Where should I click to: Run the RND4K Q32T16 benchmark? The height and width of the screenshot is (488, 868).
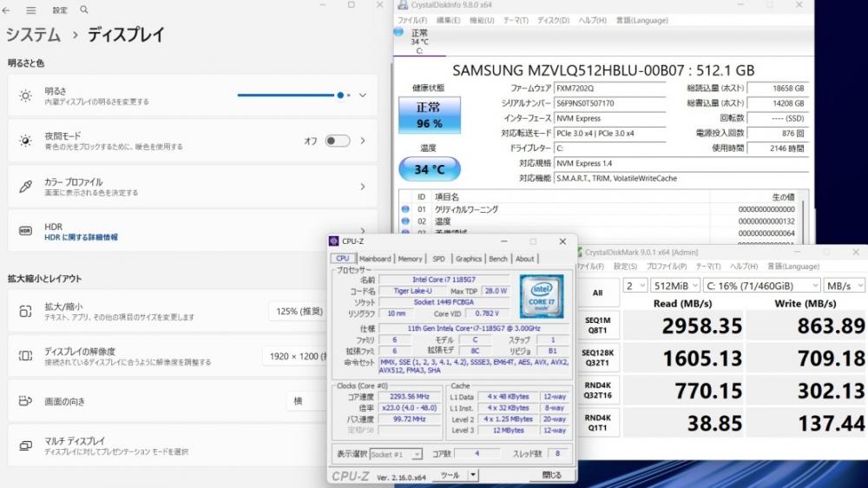pyautogui.click(x=598, y=391)
